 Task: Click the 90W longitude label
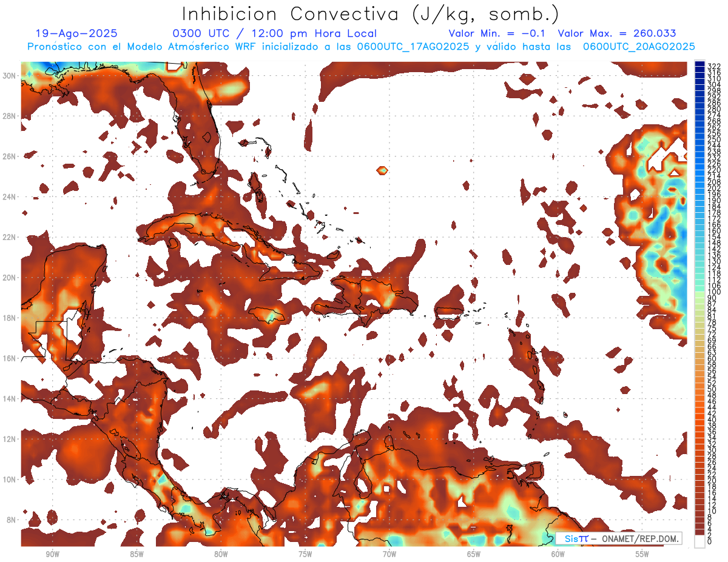click(x=52, y=555)
